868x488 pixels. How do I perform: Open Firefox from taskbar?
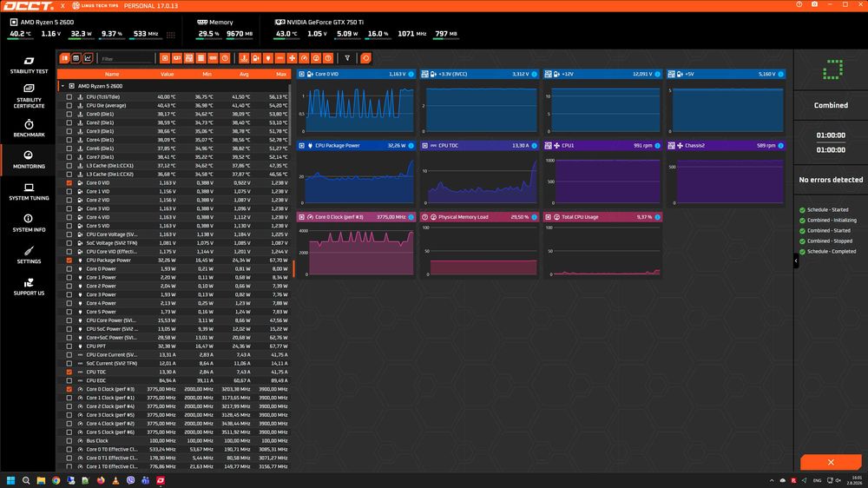[x=100, y=480]
